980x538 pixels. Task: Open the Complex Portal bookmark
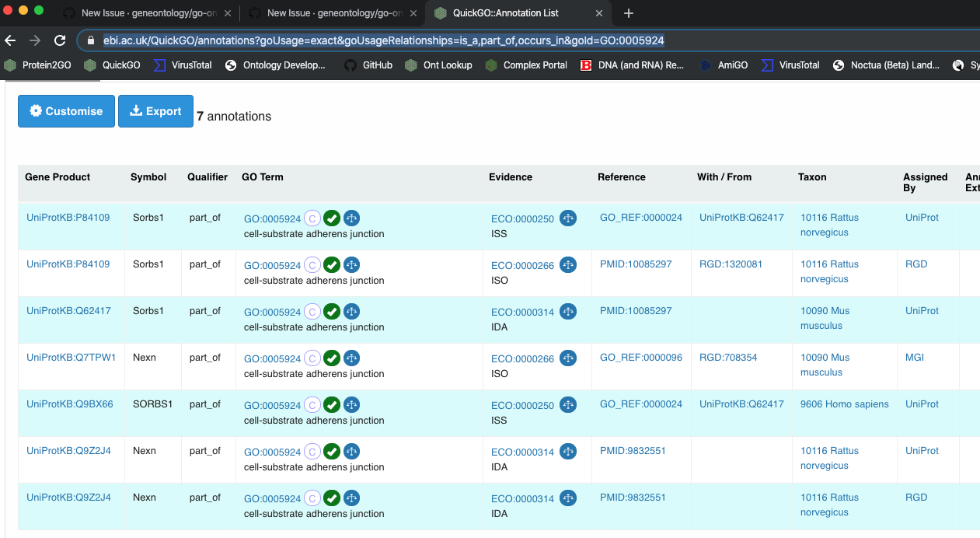click(x=526, y=65)
